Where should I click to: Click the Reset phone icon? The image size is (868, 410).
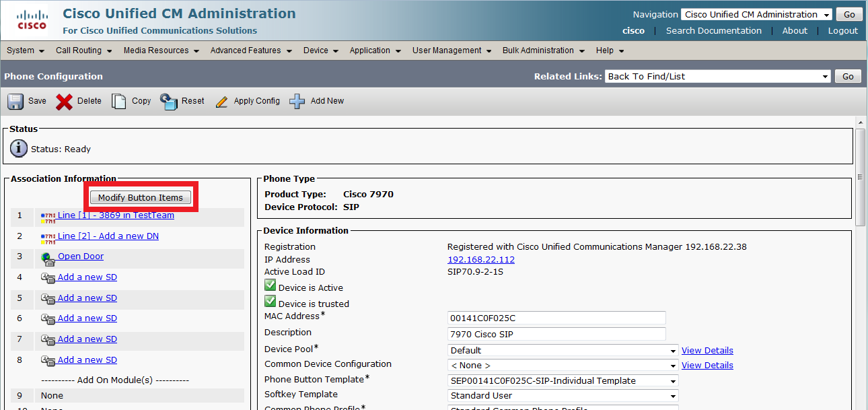168,101
